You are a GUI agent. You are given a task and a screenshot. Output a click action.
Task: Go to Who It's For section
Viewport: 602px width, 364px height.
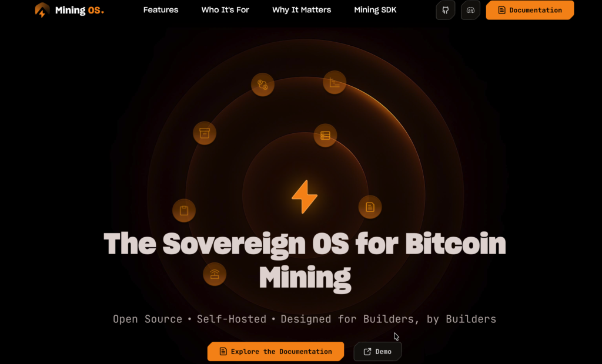coord(225,10)
